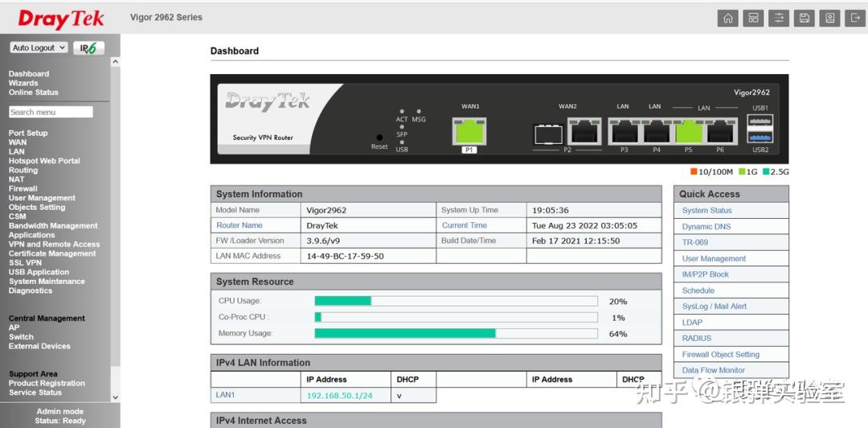The image size is (868, 428).
Task: Select the green LAN port P5
Action: (689, 132)
